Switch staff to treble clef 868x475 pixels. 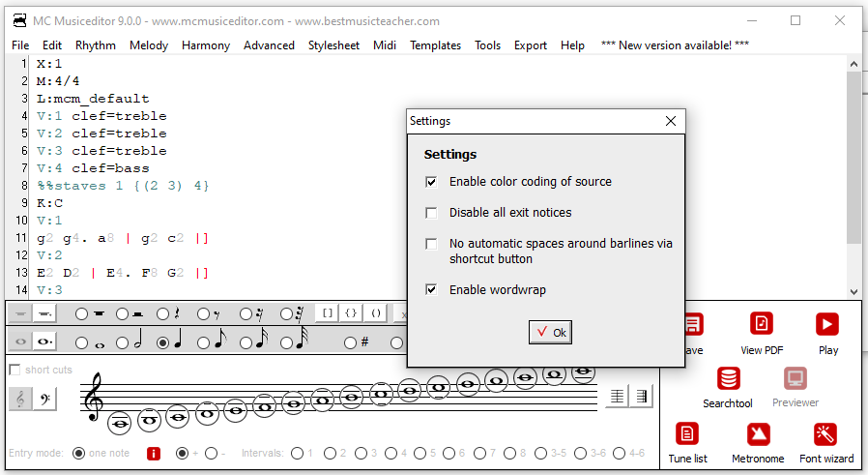point(20,399)
